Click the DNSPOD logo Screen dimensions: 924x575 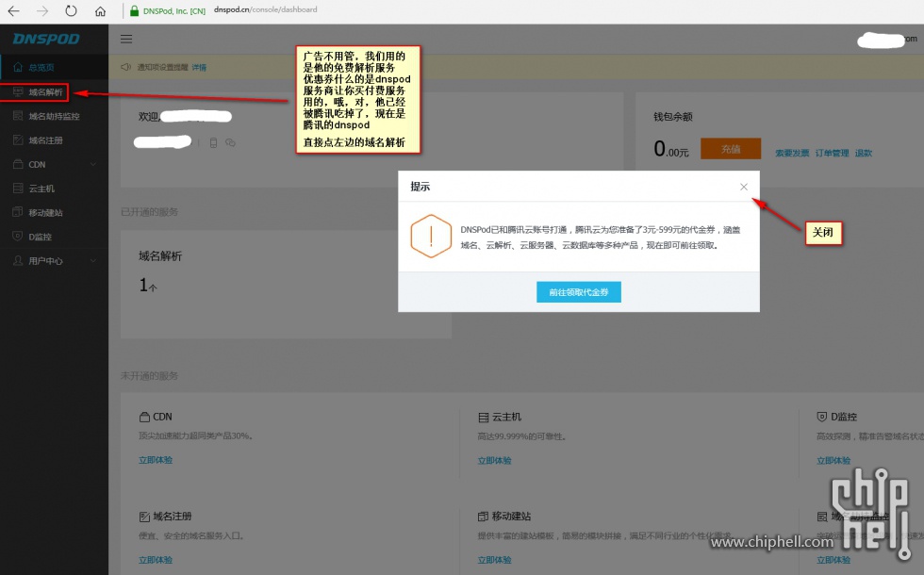[46, 39]
